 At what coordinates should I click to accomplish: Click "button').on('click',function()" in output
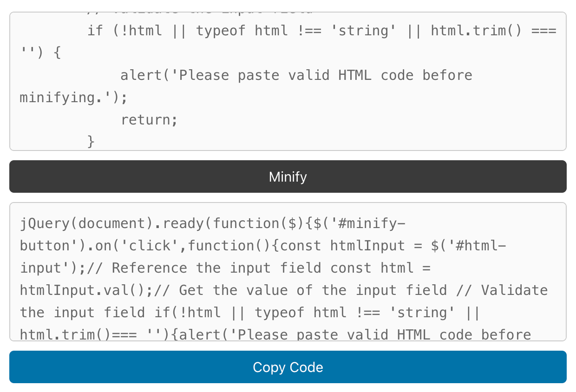pyautogui.click(x=144, y=246)
